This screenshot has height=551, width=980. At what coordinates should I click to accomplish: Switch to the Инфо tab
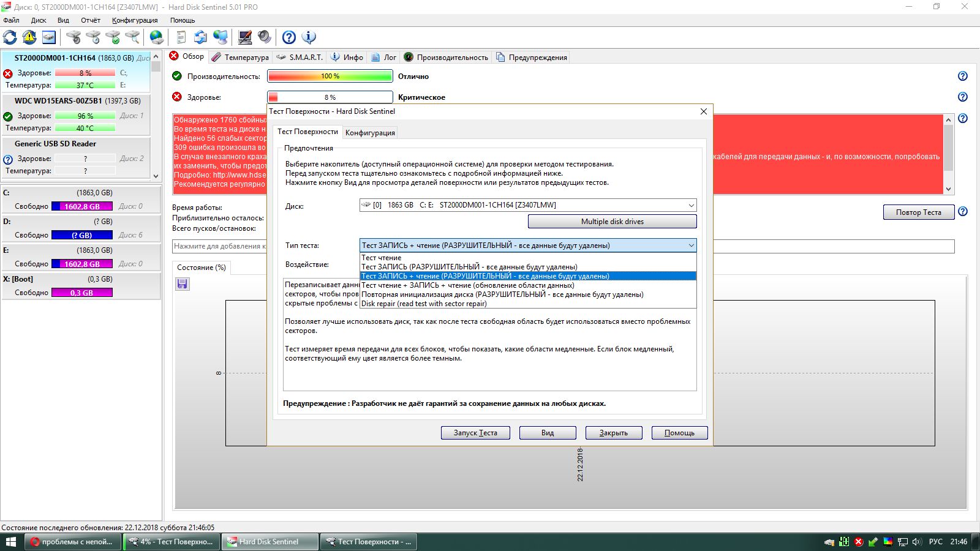click(x=347, y=57)
